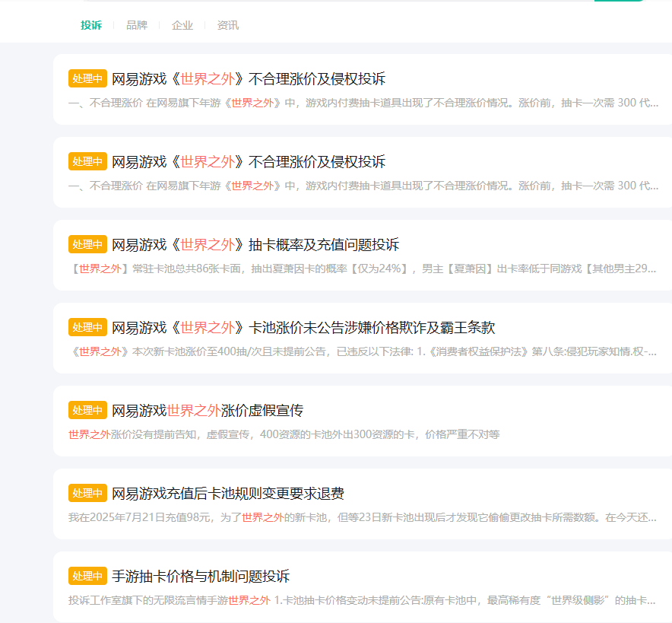Screen dimensions: 672x623
Task: Open the 企业 tab
Action: (182, 25)
